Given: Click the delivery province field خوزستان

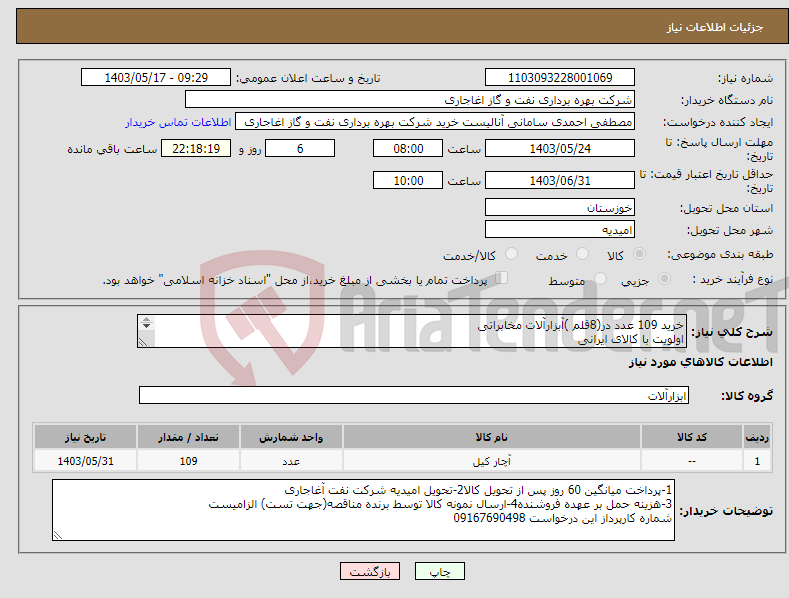Looking at the screenshot, I should [560, 207].
